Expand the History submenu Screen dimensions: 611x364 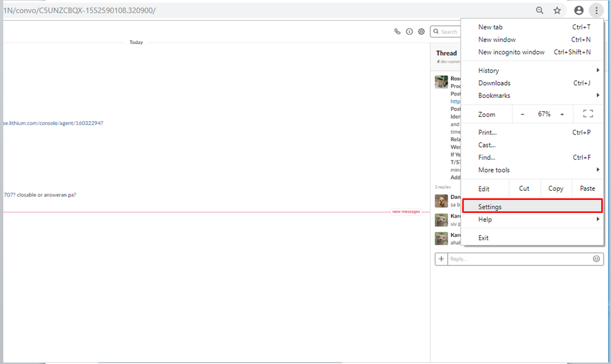[533, 70]
